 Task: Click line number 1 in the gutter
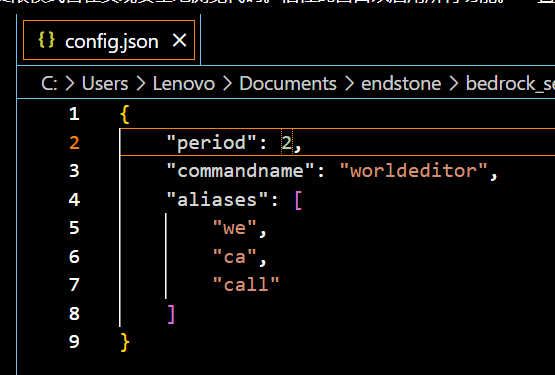tap(74, 114)
